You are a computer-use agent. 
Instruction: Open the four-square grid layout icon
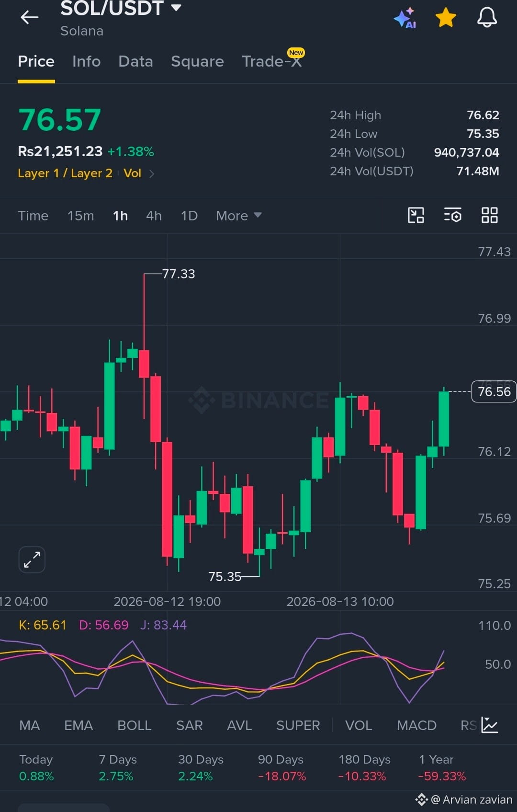489,215
